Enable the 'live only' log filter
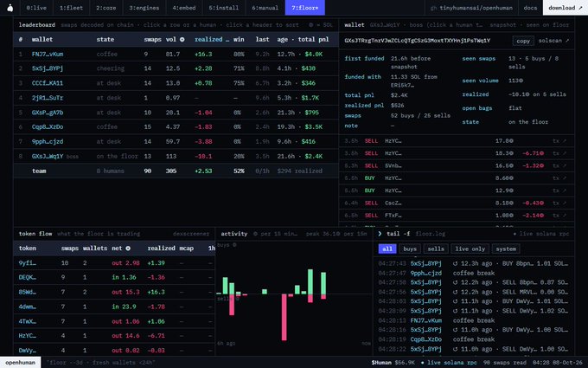The height and width of the screenshot is (368, 588). (x=470, y=249)
